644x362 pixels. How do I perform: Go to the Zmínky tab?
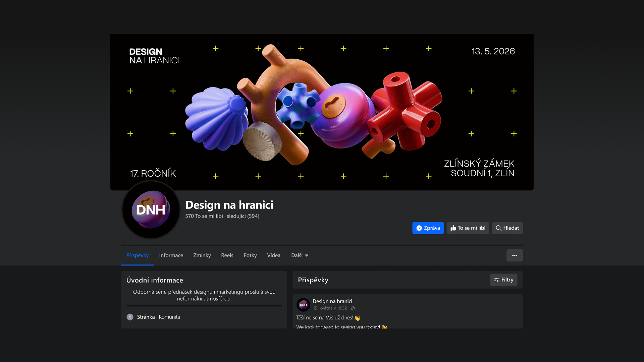point(202,255)
